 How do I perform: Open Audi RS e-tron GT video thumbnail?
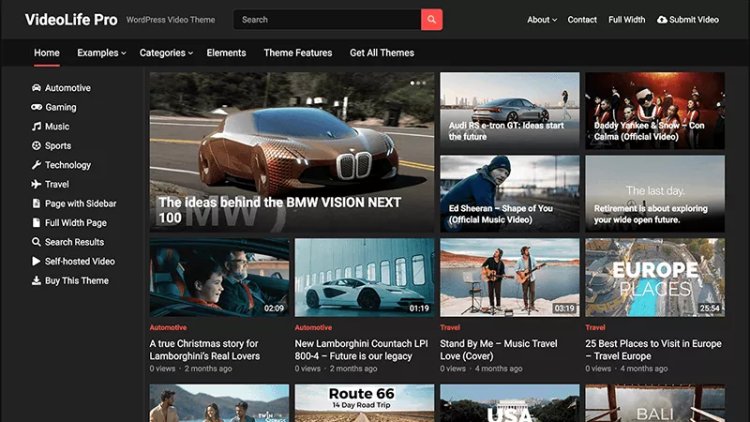coord(509,111)
